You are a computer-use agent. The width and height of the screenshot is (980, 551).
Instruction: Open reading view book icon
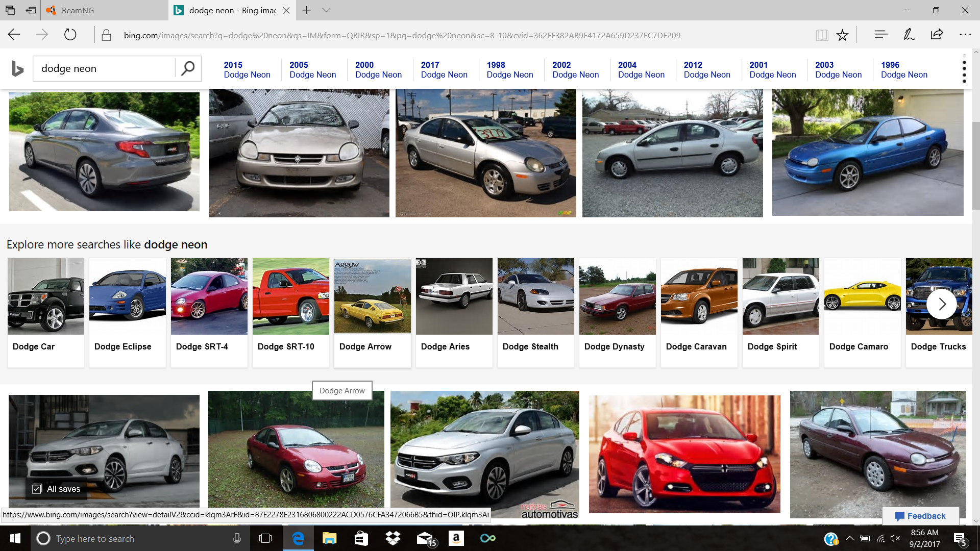tap(822, 35)
